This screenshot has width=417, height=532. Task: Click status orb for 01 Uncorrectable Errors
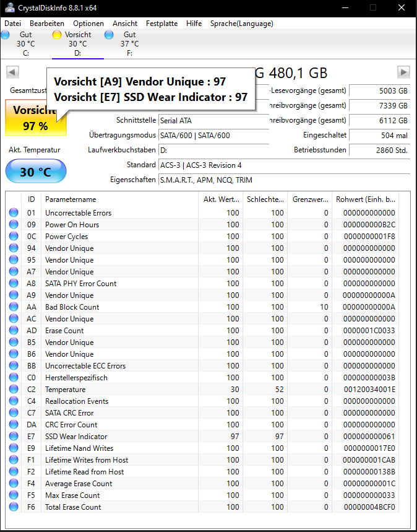point(14,212)
